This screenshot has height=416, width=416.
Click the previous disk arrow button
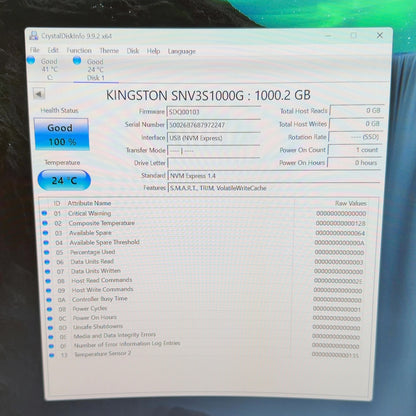tap(39, 94)
